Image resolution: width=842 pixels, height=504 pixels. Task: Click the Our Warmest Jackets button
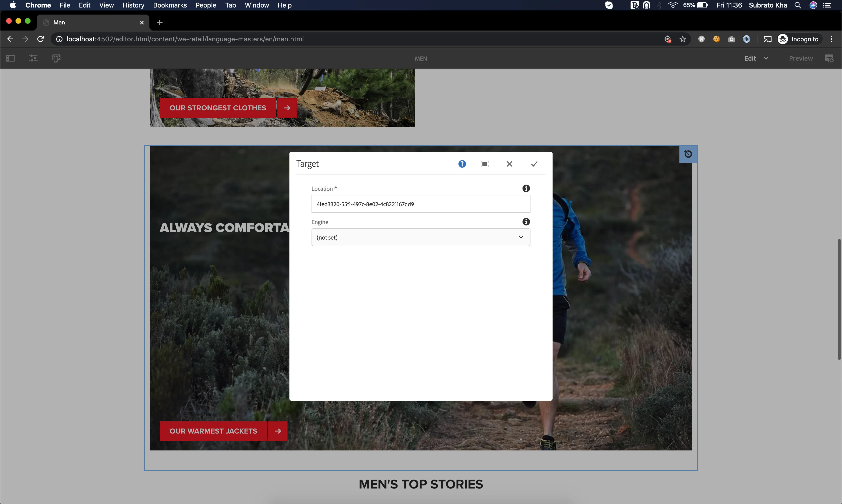click(x=213, y=431)
